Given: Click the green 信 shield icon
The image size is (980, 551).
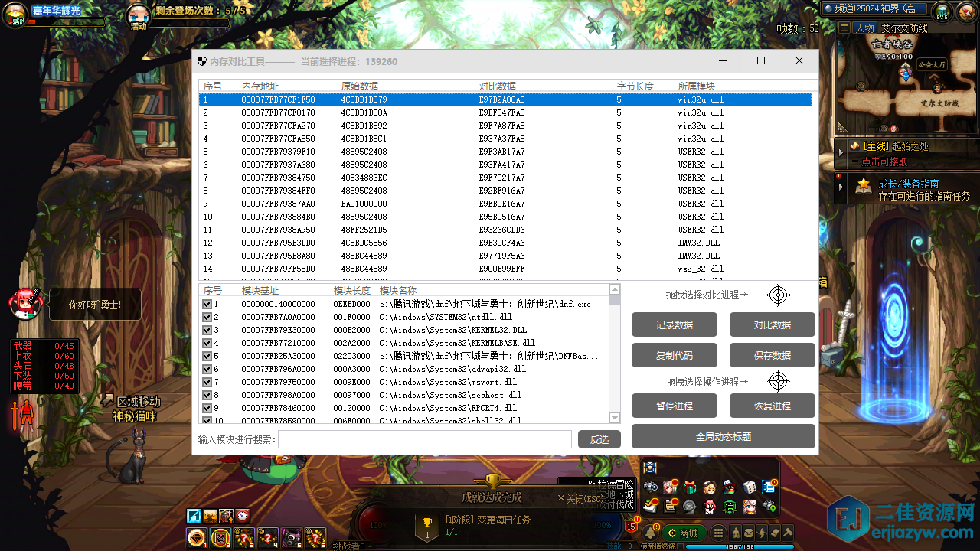Looking at the screenshot, I should 729,507.
